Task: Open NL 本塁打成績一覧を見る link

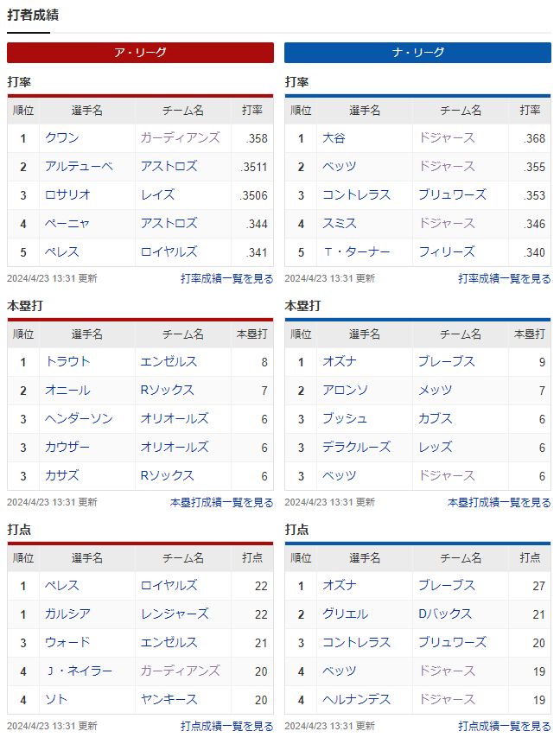Action: 500,503
